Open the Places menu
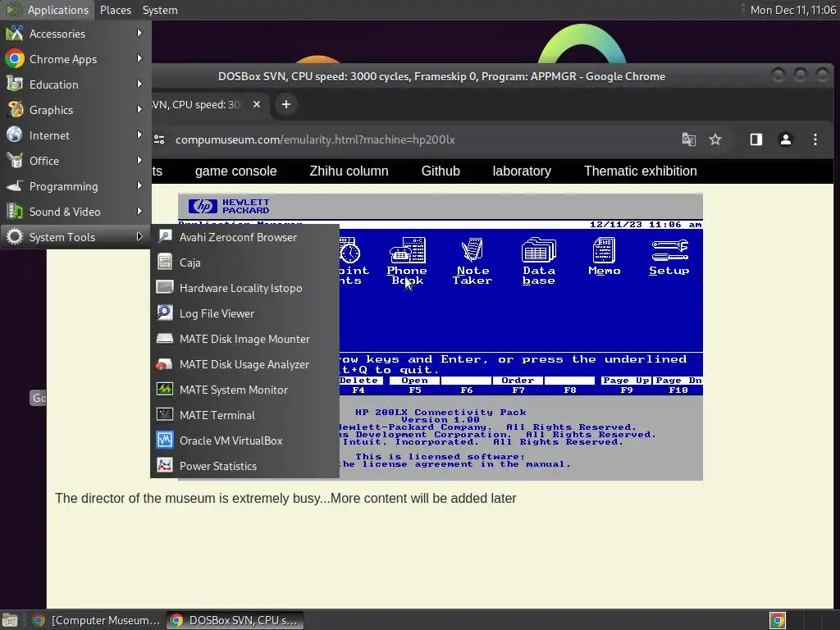The width and height of the screenshot is (840, 630). pyautogui.click(x=115, y=10)
